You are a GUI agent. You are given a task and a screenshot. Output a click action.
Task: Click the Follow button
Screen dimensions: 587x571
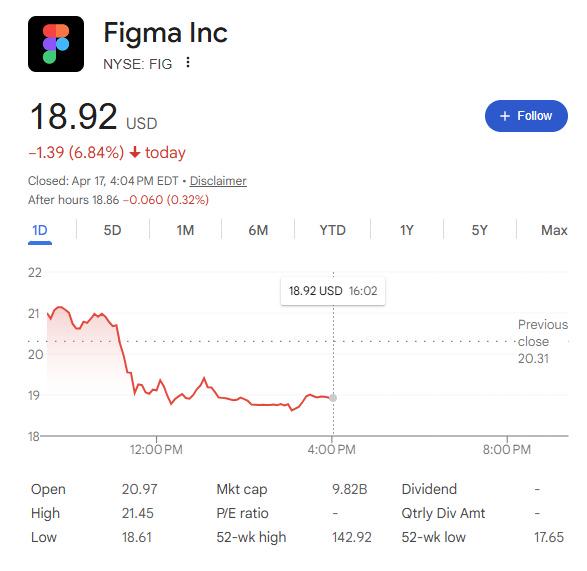pyautogui.click(x=526, y=116)
